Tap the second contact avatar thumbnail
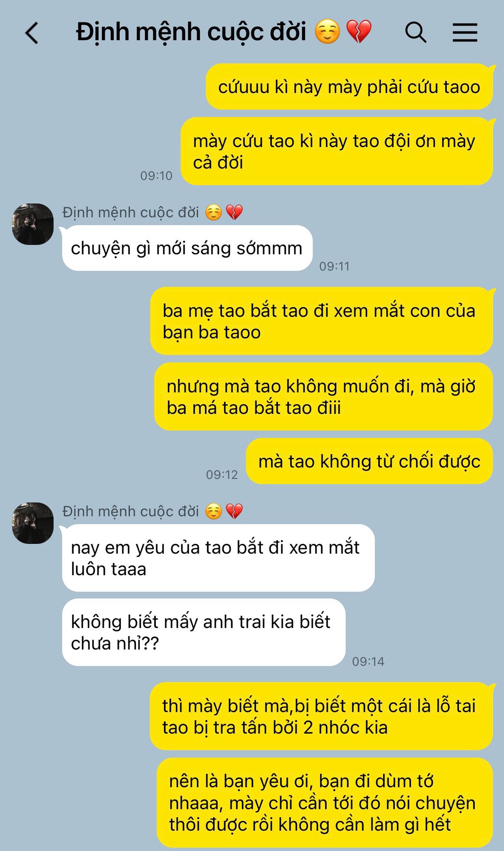The image size is (504, 851). pyautogui.click(x=33, y=523)
